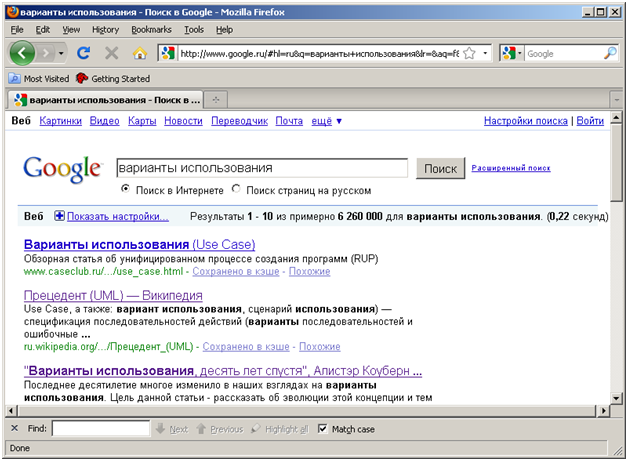Click the Stop loading X icon
628x461 pixels.
(112, 53)
